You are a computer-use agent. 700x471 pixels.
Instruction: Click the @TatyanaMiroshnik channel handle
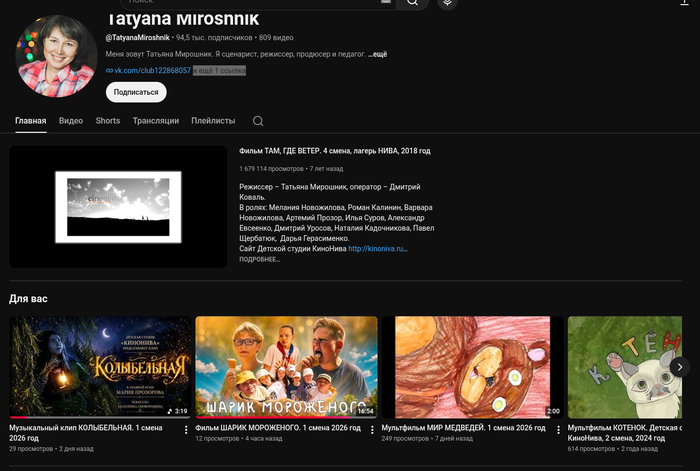tap(138, 38)
